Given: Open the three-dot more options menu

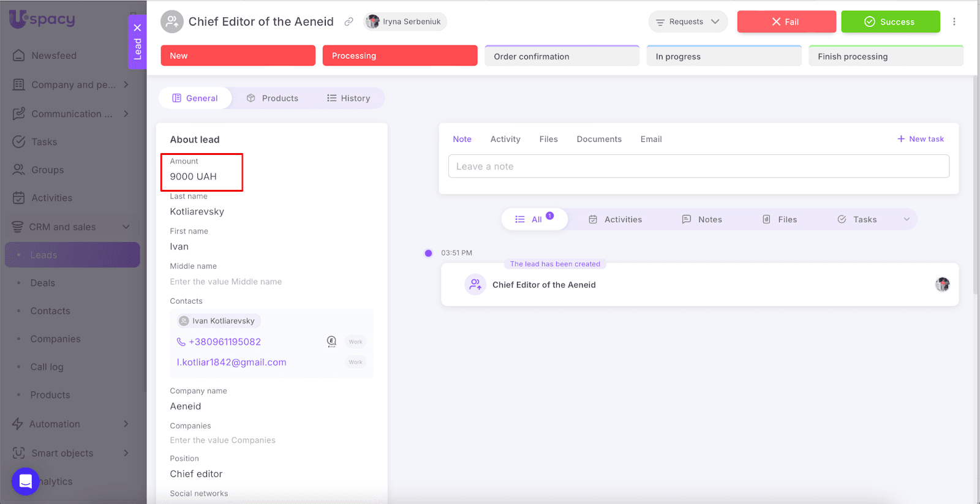Looking at the screenshot, I should 954,21.
